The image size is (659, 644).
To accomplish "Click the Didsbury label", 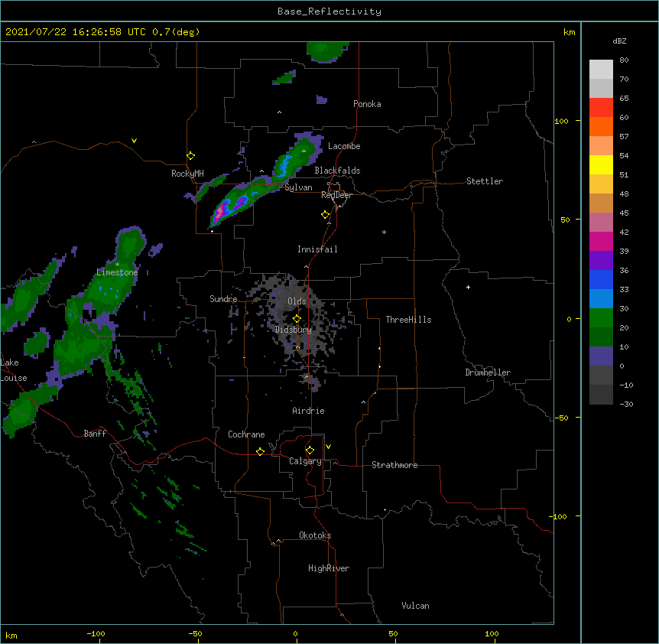I will point(294,330).
